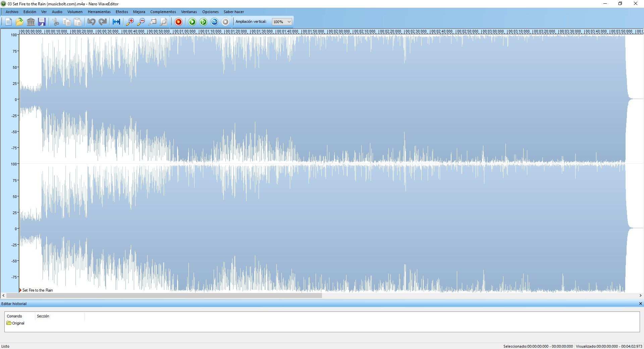Click the horizontal scrollbar left arrow
Screen dimensions: 644x349
pyautogui.click(x=3, y=296)
